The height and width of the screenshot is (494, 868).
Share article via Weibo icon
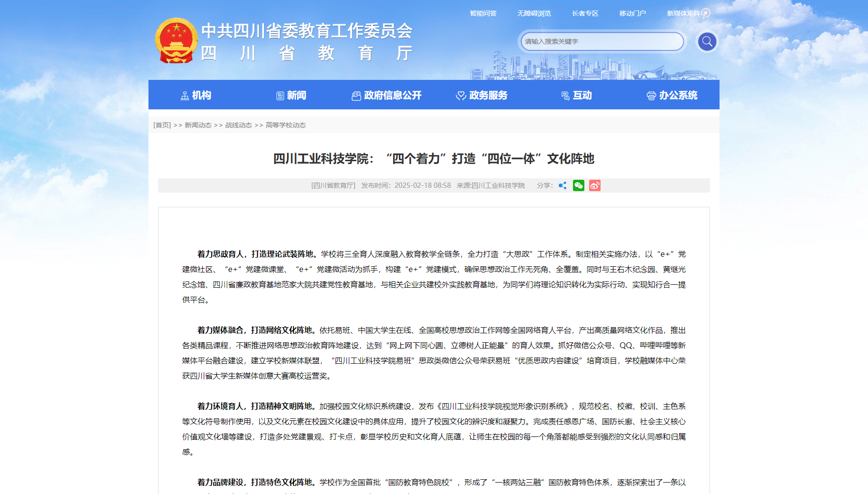[594, 185]
